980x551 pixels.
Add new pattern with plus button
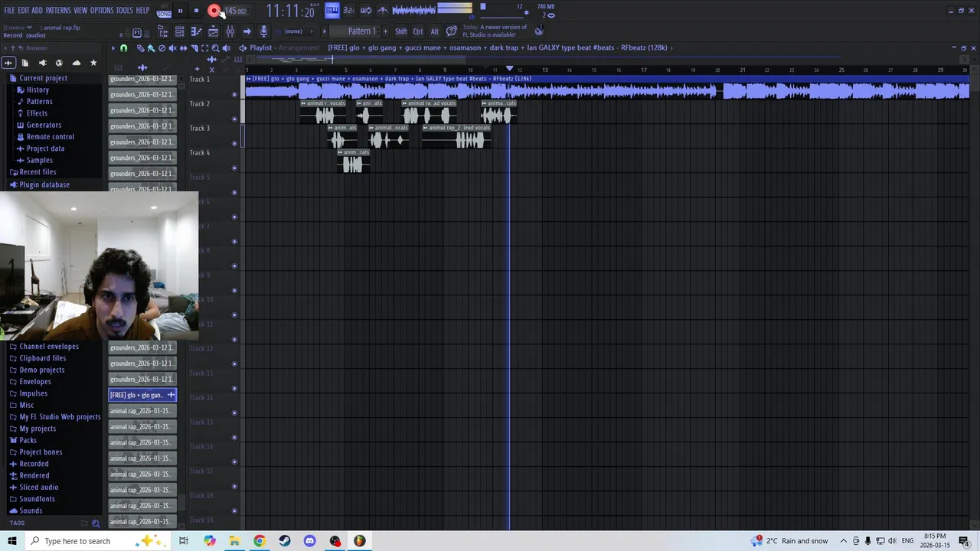(385, 31)
